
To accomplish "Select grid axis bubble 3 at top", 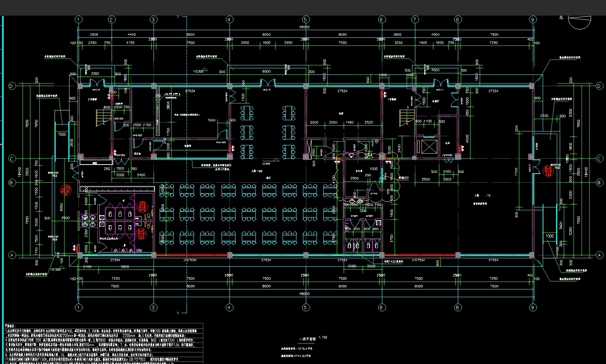I will point(154,20).
